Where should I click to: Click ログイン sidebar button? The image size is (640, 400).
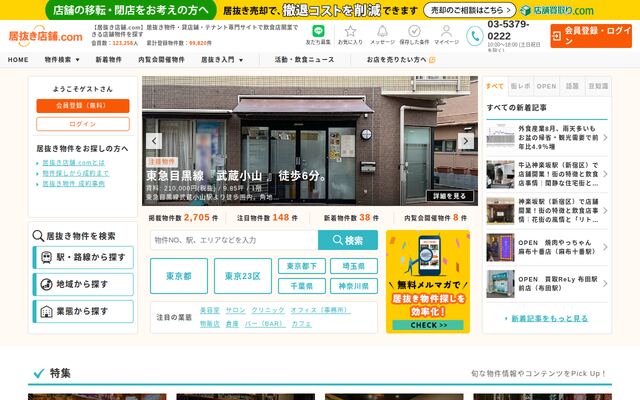click(x=83, y=124)
